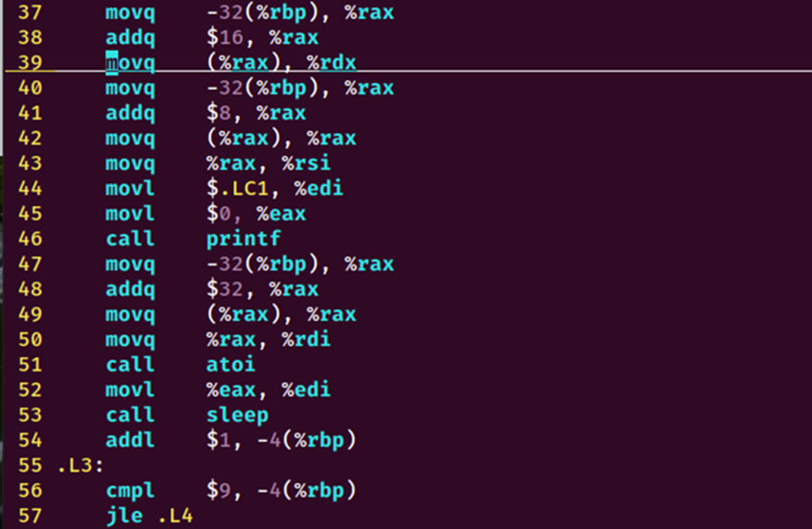Place cursor on the cmpl instruction
Viewport: 812px width, 529px height.
[x=129, y=491]
